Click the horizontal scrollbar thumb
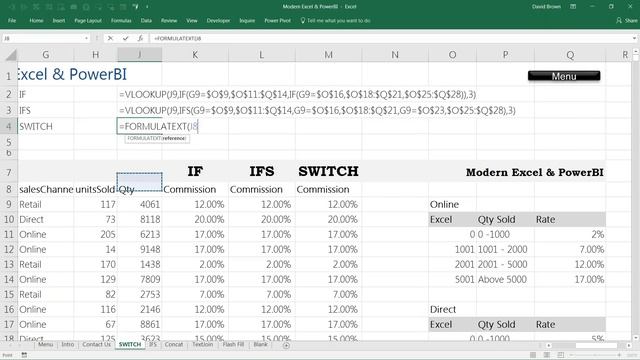Image resolution: width=640 pixels, height=360 pixels. click(x=596, y=345)
